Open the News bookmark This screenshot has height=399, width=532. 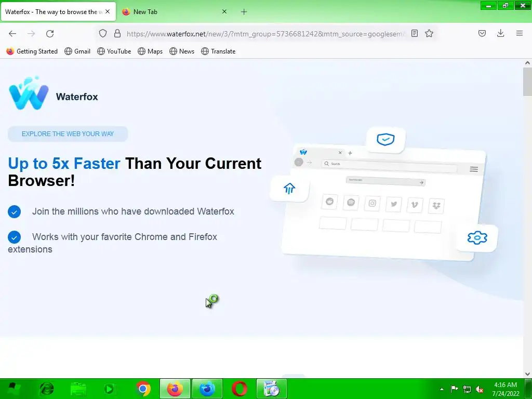pos(182,51)
